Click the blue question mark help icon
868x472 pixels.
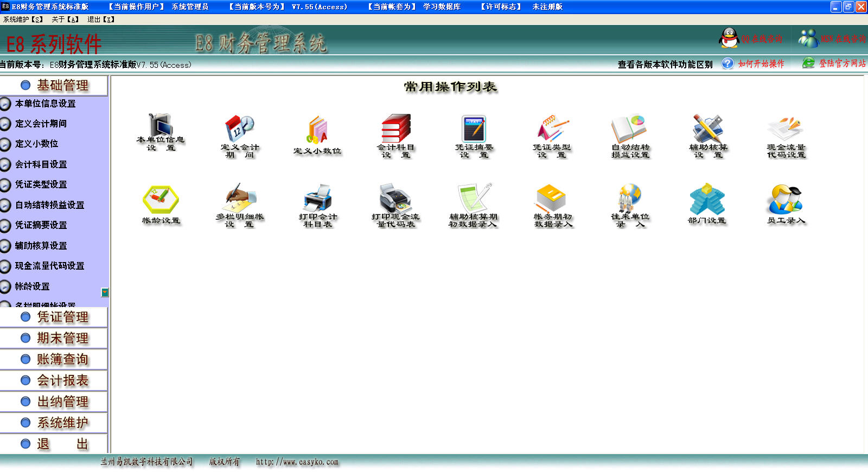coord(727,63)
